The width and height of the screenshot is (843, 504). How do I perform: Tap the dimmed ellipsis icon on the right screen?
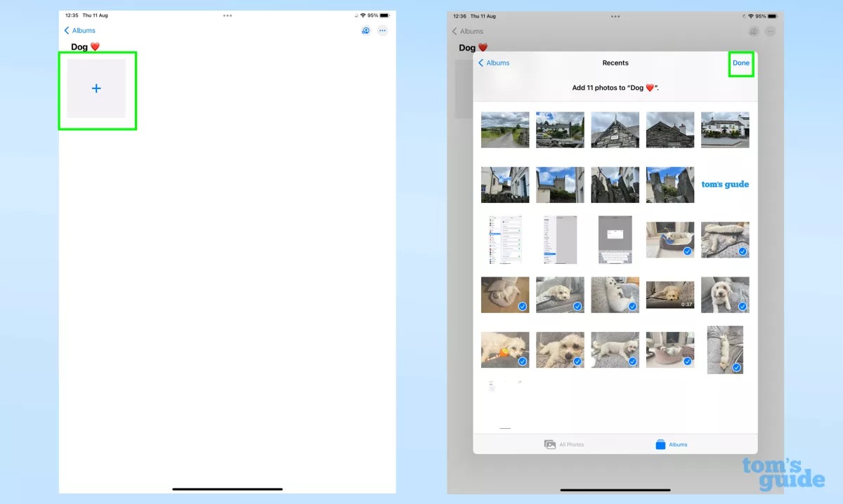pyautogui.click(x=770, y=31)
